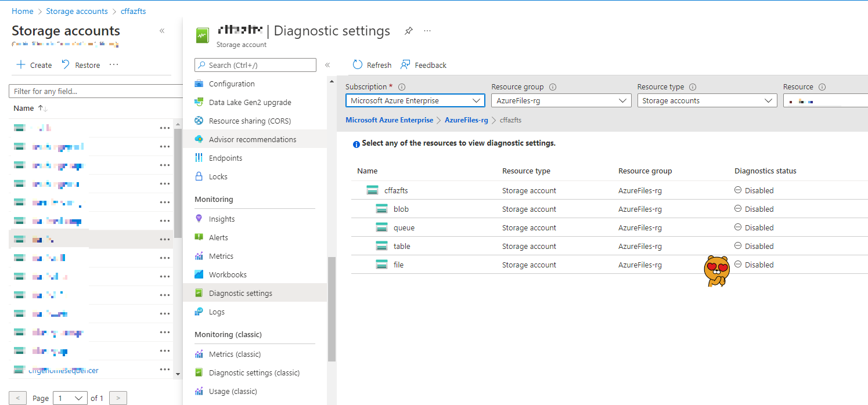Viewport: 868px width, 405px height.
Task: Open Feedback from the toolbar
Action: pyautogui.click(x=423, y=65)
